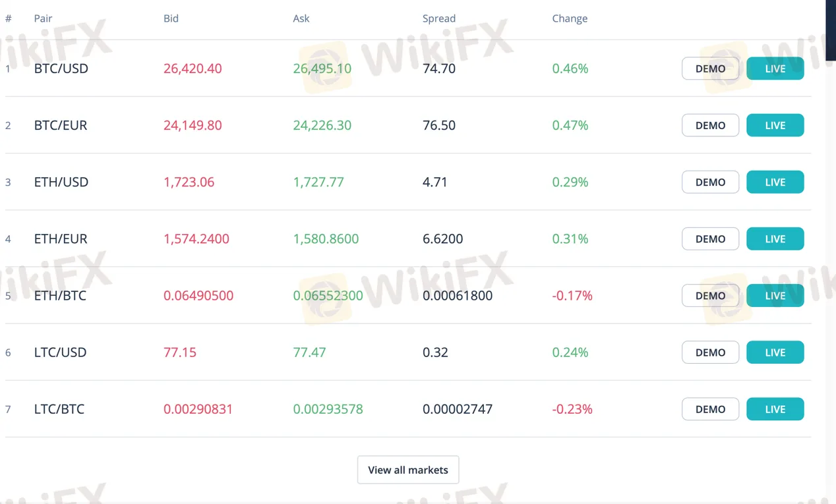Open DEMO account for BTC/EUR
The width and height of the screenshot is (836, 504).
click(x=710, y=125)
